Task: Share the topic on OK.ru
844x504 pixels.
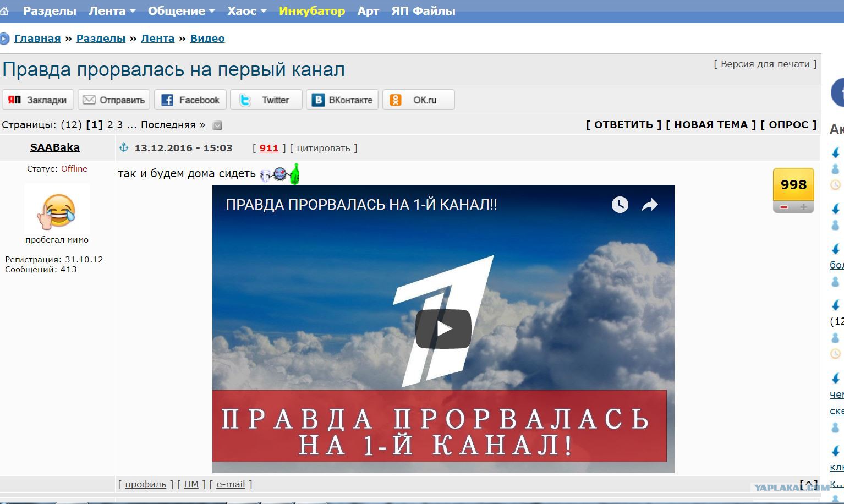Action: tap(419, 100)
